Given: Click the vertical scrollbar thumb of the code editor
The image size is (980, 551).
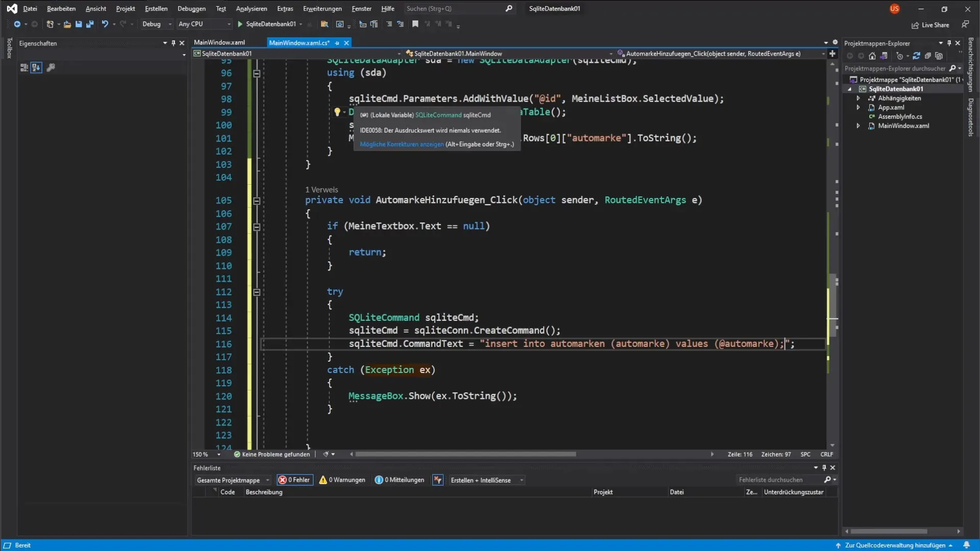Looking at the screenshot, I should (x=833, y=306).
